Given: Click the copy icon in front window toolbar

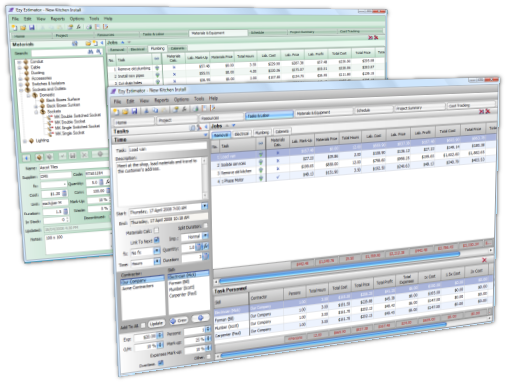Looking at the screenshot, I should (x=155, y=110).
